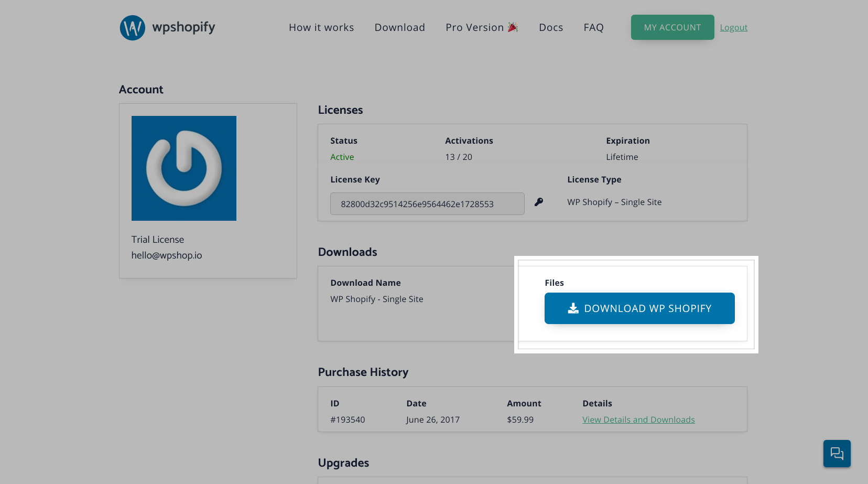Open the chat widget icon
This screenshot has width=868, height=484.
point(837,454)
